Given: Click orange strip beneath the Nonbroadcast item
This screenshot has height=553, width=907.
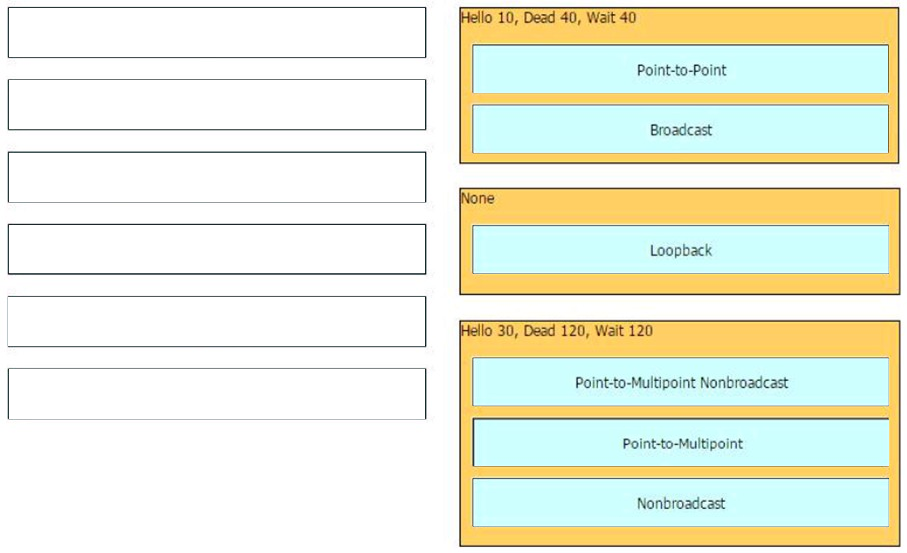Looking at the screenshot, I should (x=680, y=536).
